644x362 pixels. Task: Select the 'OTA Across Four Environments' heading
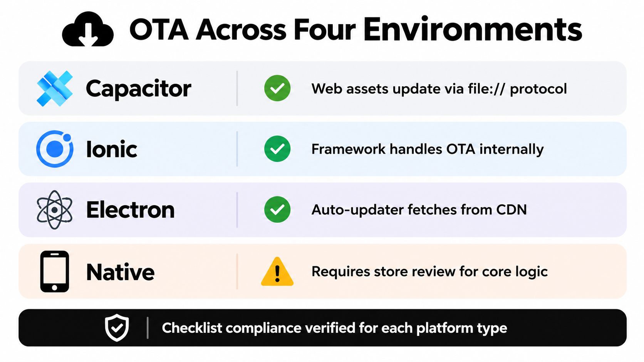coord(356,30)
